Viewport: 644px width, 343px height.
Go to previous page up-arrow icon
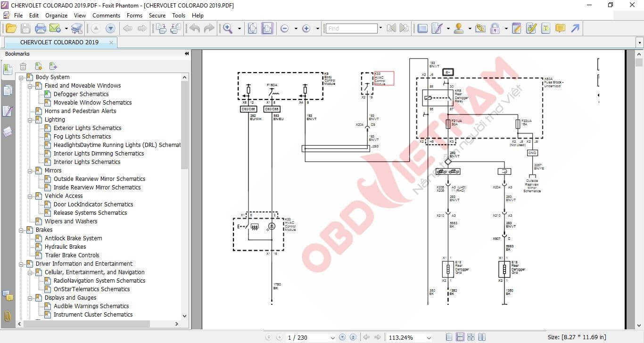pyautogui.click(x=96, y=29)
